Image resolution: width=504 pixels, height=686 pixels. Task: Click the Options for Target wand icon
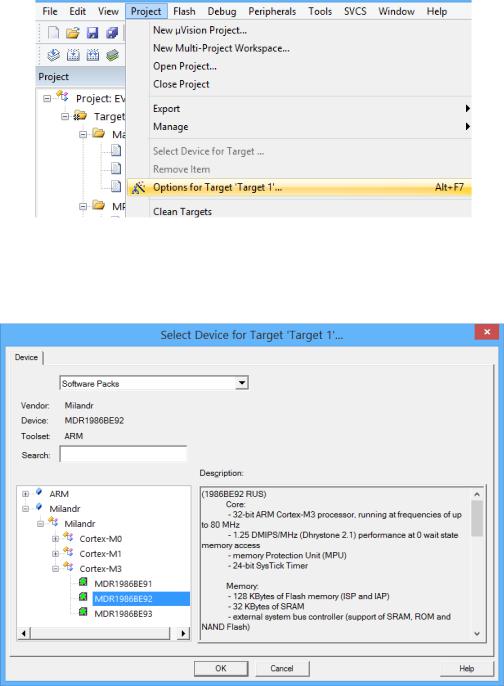point(139,187)
